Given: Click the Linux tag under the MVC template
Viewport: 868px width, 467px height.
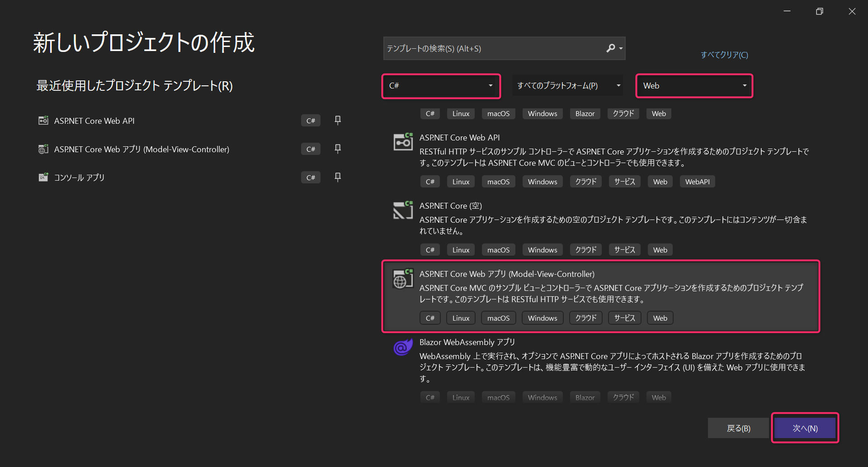Looking at the screenshot, I should point(460,318).
